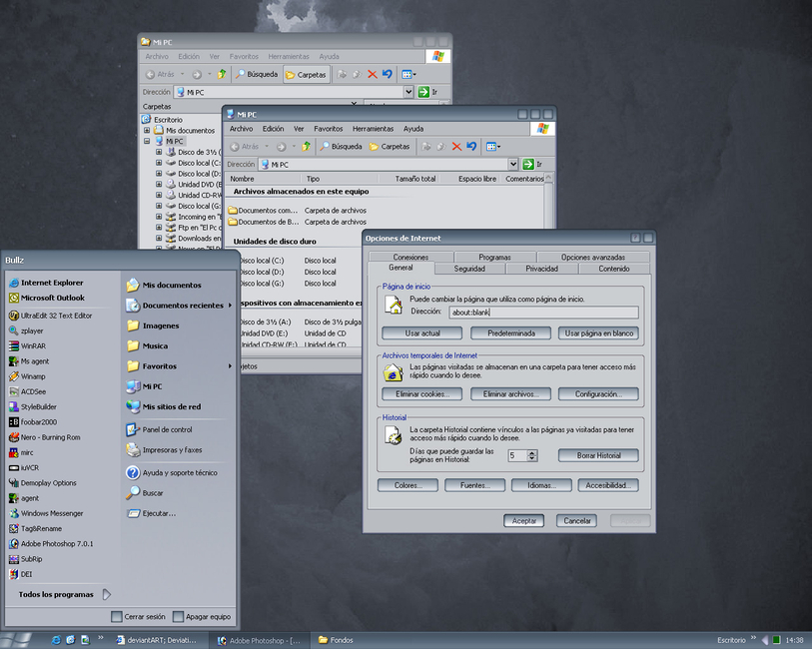Open deviantART taskbar button

[156, 640]
